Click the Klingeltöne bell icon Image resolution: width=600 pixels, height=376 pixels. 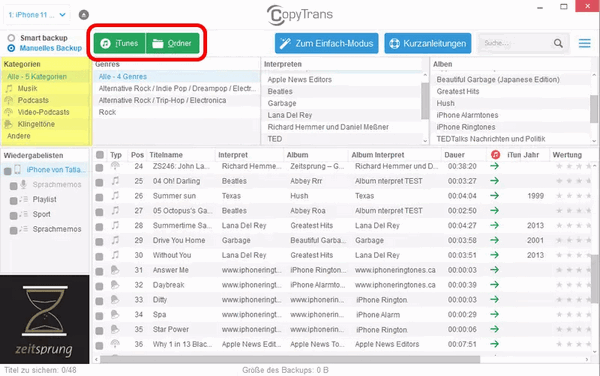pos(8,124)
